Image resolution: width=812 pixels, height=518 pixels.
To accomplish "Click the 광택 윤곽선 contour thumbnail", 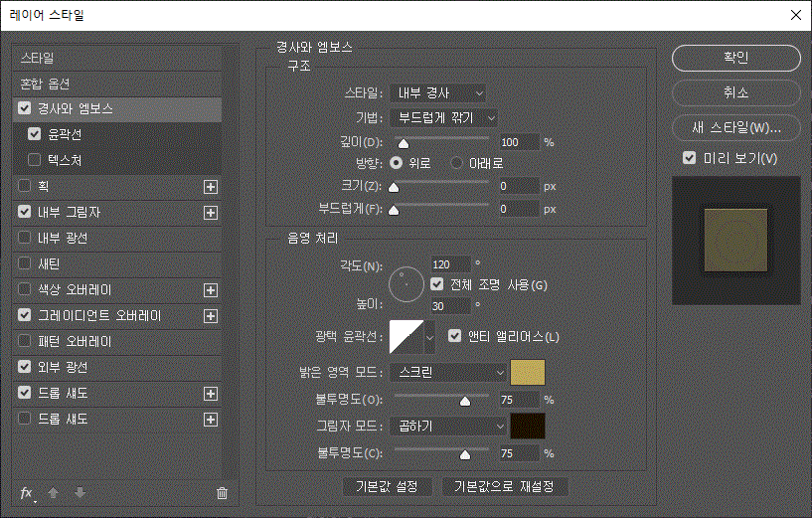I will 406,337.
